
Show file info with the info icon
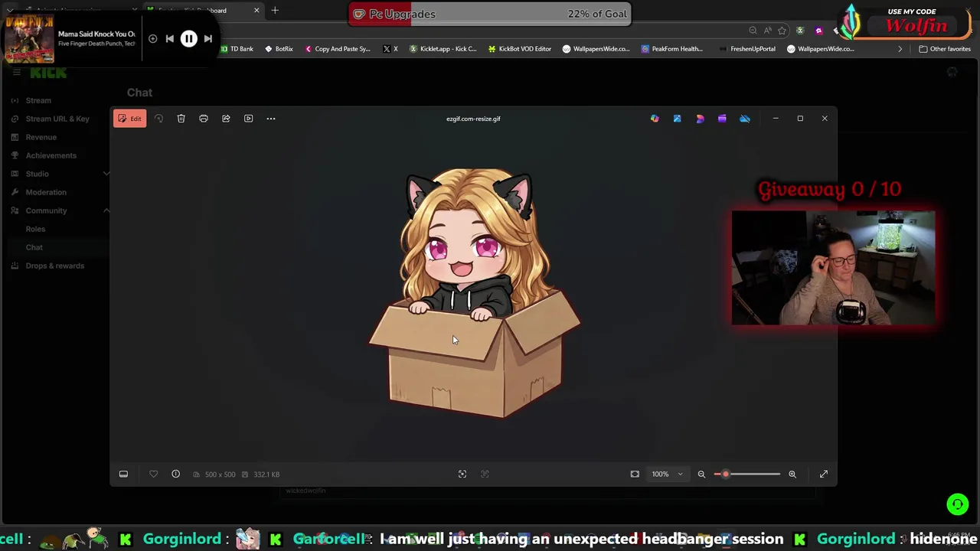[175, 474]
